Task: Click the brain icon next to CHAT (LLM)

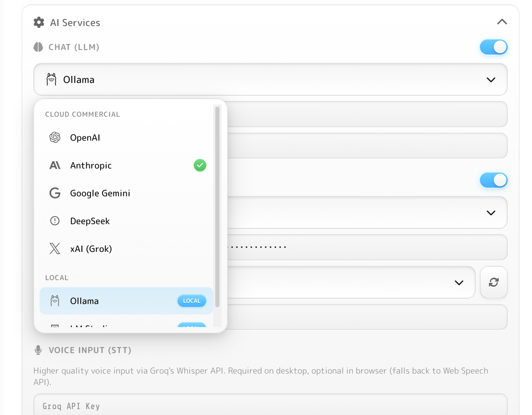Action: point(38,47)
